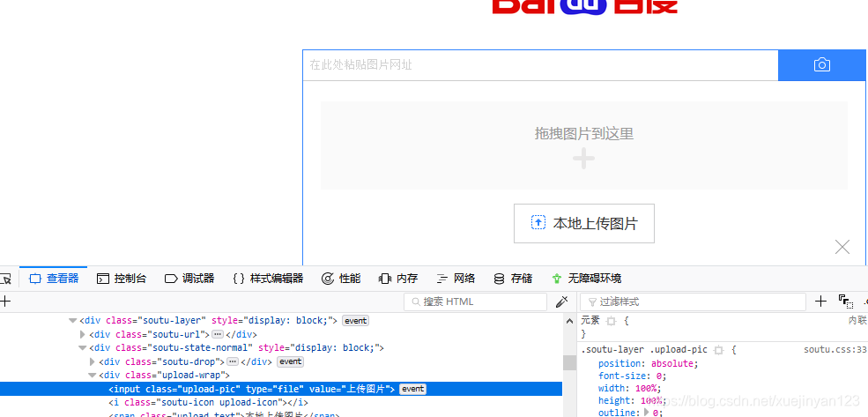Screen dimensions: 868x417
Task: Click the markup scrollbar up arrow
Action: [x=569, y=321]
